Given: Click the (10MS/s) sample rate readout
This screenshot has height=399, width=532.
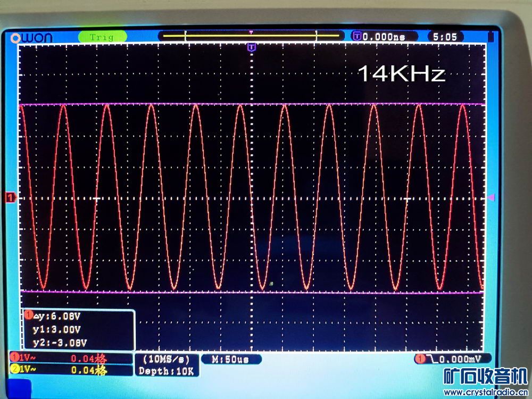Looking at the screenshot, I should coord(166,359).
